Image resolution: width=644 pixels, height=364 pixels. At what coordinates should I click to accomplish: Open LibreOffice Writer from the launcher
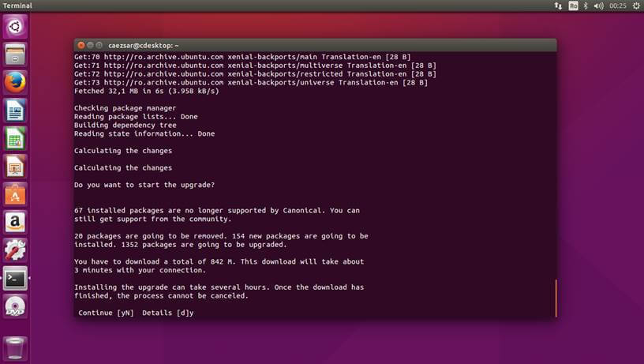[x=15, y=110]
